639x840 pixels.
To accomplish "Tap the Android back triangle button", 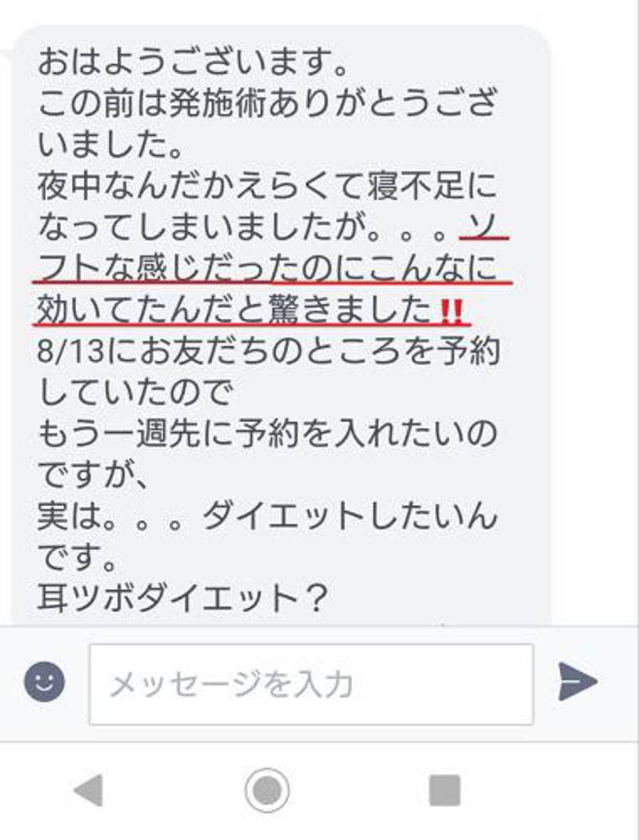I will tap(88, 790).
